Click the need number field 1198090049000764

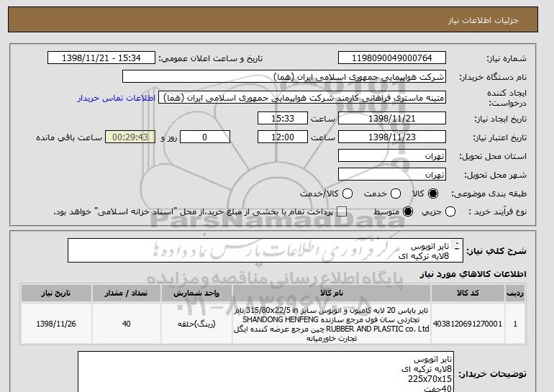click(392, 58)
